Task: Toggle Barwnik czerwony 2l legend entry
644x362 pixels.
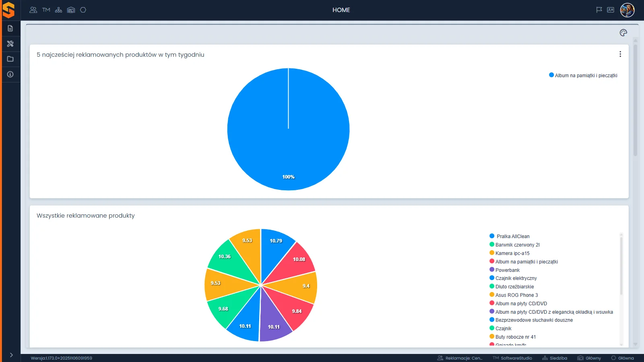Action: (x=514, y=245)
